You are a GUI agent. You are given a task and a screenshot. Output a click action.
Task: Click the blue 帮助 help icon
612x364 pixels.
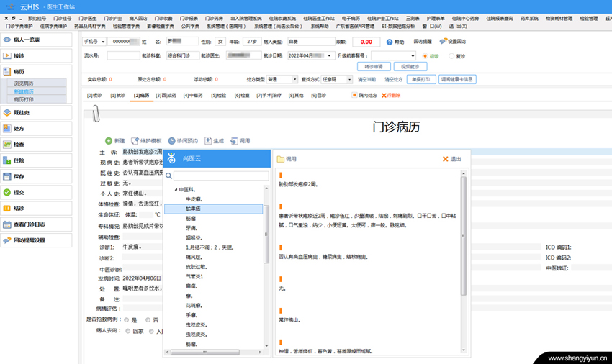pyautogui.click(x=389, y=42)
